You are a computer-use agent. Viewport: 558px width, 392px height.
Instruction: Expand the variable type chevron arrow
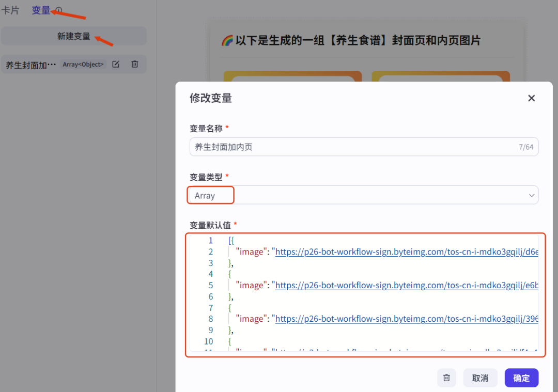tap(531, 195)
